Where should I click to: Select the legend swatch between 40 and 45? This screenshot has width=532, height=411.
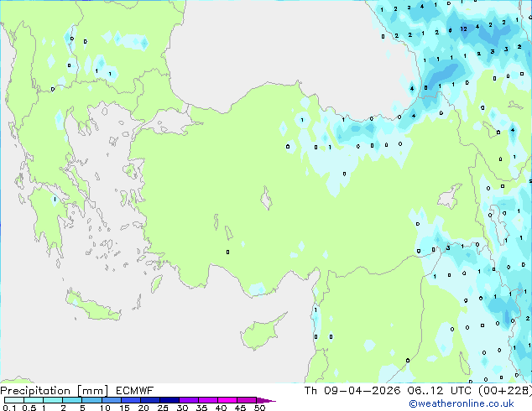(x=227, y=400)
